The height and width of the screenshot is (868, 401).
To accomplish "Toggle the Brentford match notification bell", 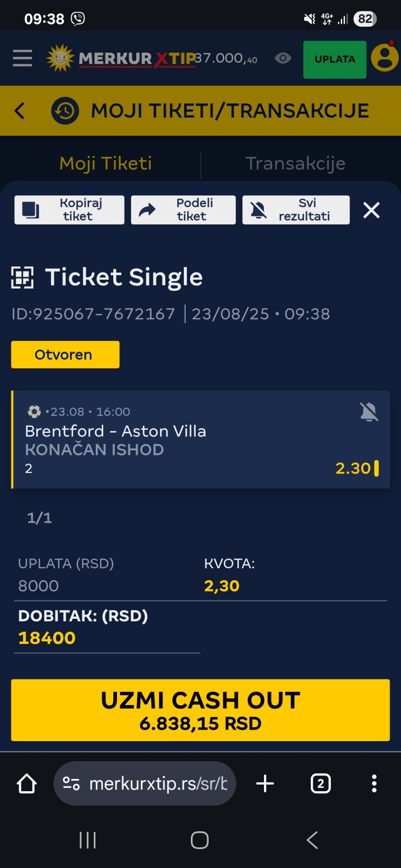I will click(369, 412).
